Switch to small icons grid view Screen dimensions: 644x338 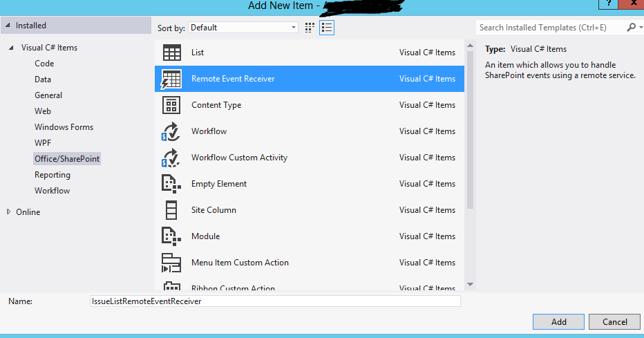pos(310,28)
